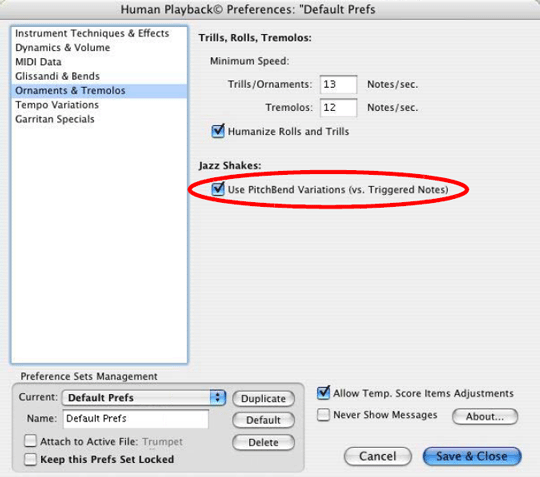Choose Glissandi & Bends category
This screenshot has width=540, height=477.
point(99,76)
